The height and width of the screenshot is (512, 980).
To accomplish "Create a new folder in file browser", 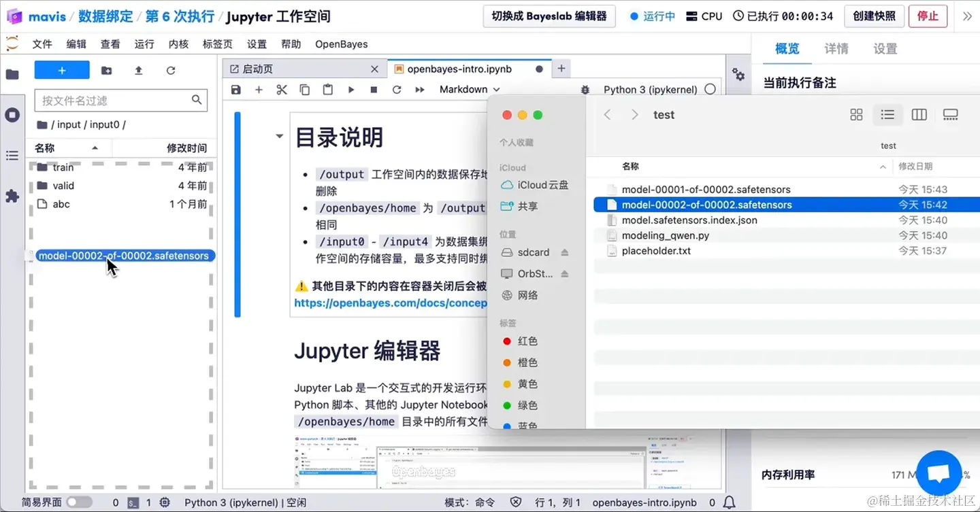I will click(107, 70).
